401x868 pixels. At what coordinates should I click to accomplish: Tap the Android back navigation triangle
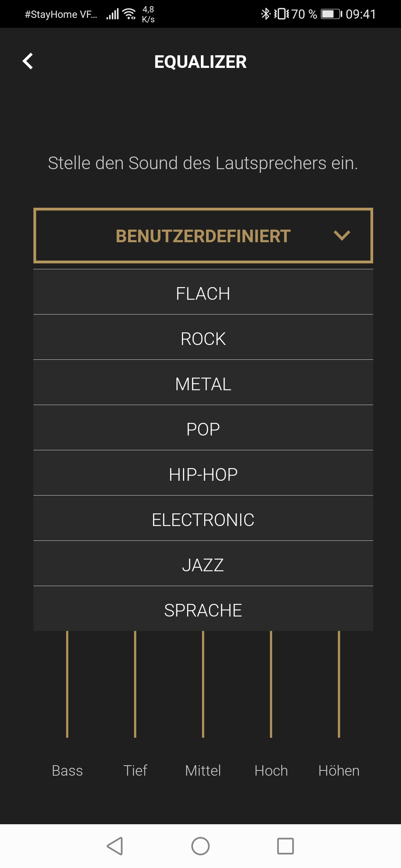(115, 846)
